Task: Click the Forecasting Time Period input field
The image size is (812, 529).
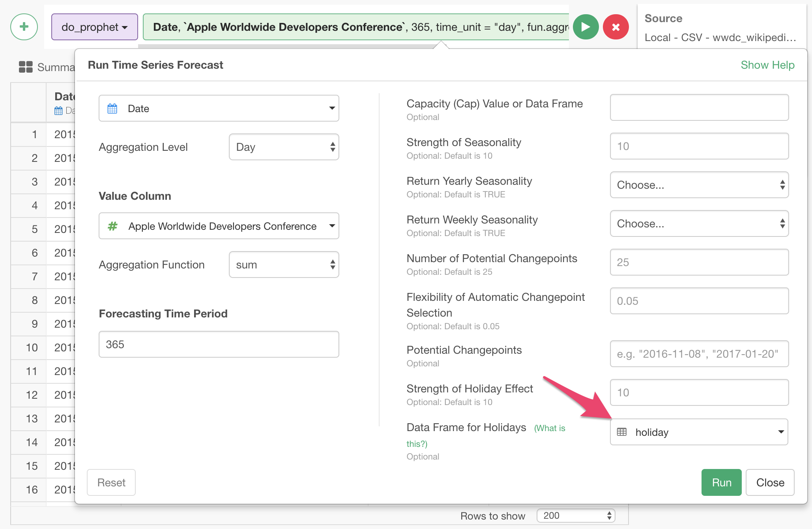Action: point(219,344)
